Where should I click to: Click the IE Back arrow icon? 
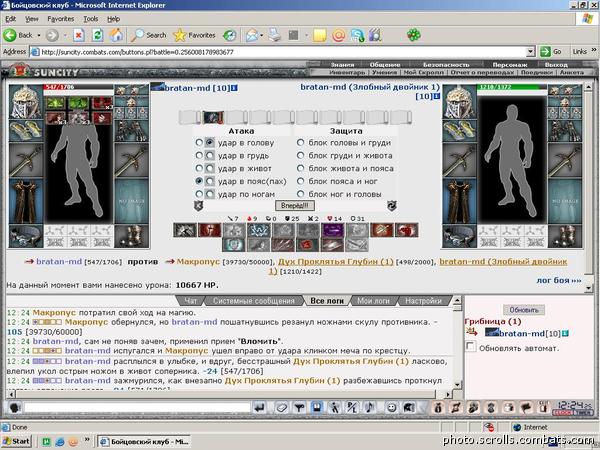[10, 35]
